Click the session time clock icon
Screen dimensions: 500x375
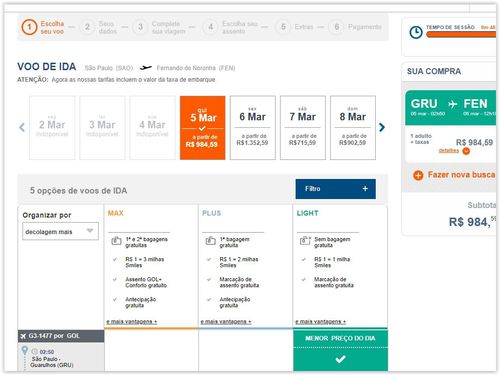(x=416, y=32)
